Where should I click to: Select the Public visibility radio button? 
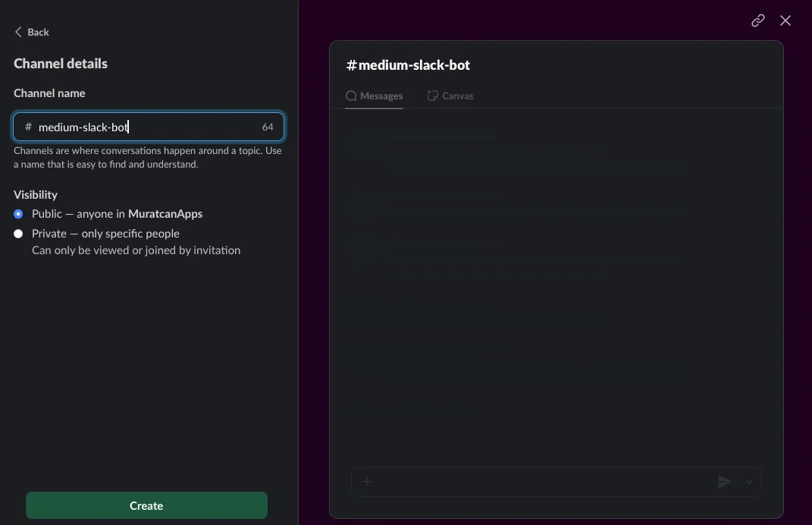[18, 214]
